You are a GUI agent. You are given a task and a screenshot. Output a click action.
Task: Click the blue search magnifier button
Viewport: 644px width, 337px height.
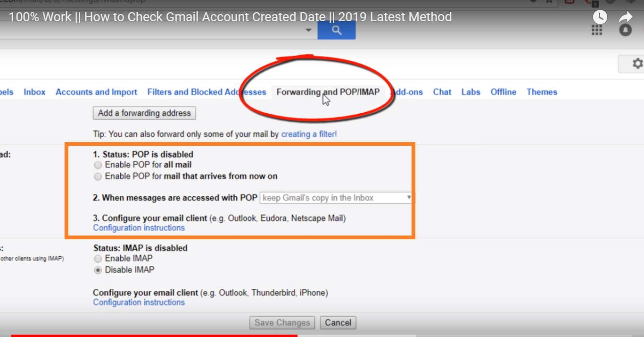[x=336, y=30]
